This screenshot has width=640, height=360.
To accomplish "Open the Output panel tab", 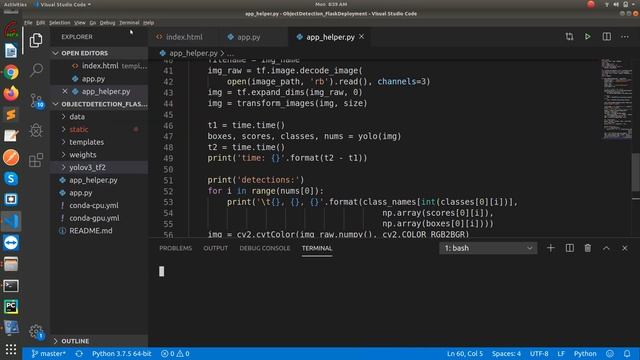I will 216,248.
